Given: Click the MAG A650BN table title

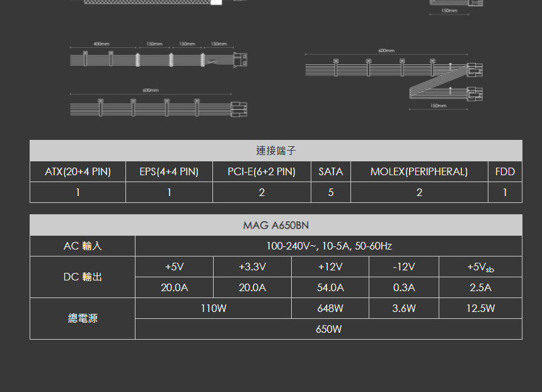Looking at the screenshot, I should [x=276, y=225].
